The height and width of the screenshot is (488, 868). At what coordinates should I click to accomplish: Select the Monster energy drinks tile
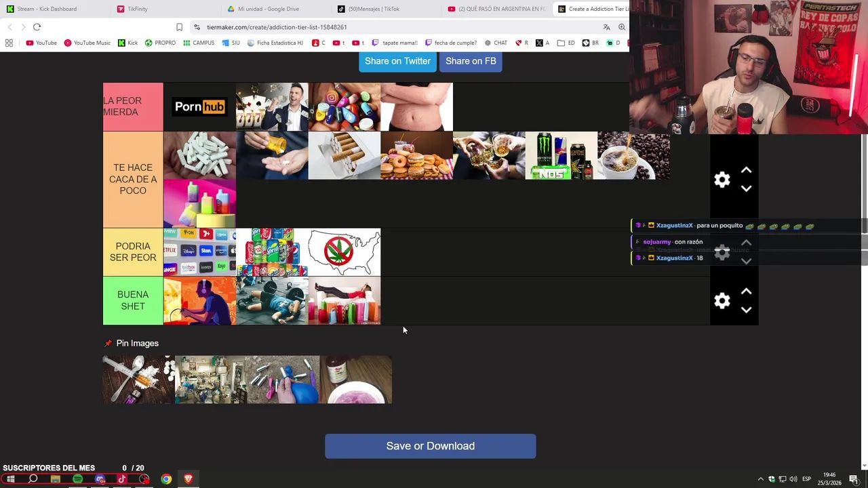tap(561, 156)
